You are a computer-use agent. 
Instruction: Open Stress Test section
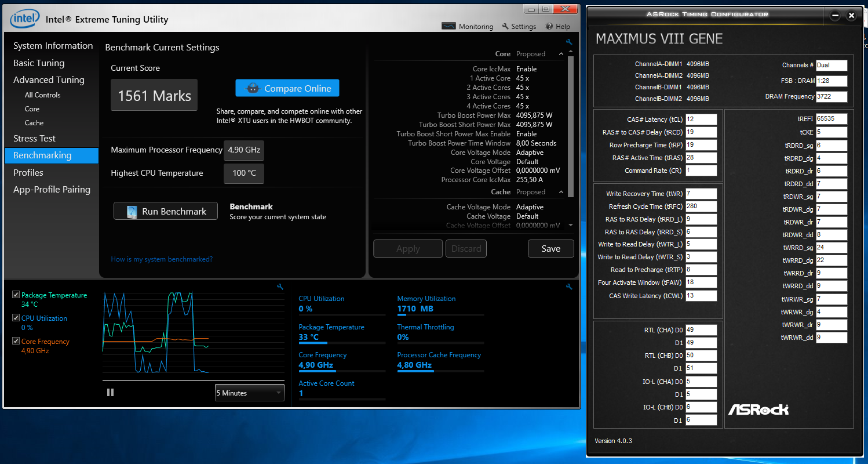point(34,139)
